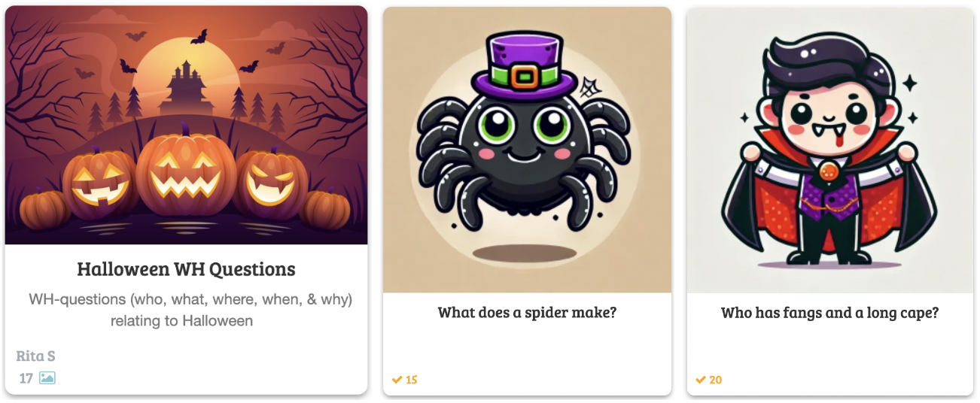Open the spider card picture
Image resolution: width=980 pixels, height=403 pixels.
(x=527, y=150)
